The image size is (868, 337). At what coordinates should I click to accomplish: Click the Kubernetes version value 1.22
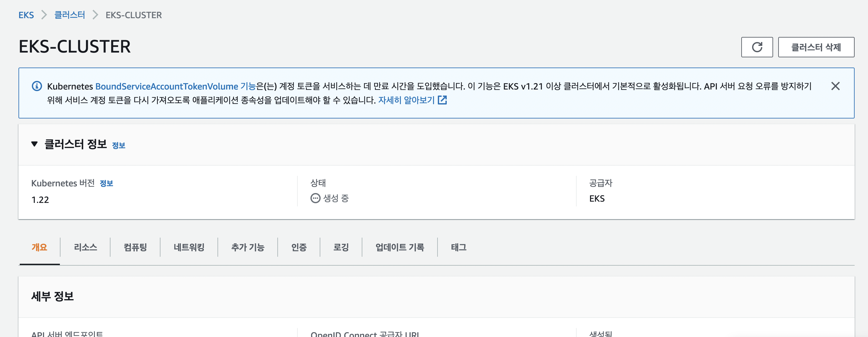point(40,200)
